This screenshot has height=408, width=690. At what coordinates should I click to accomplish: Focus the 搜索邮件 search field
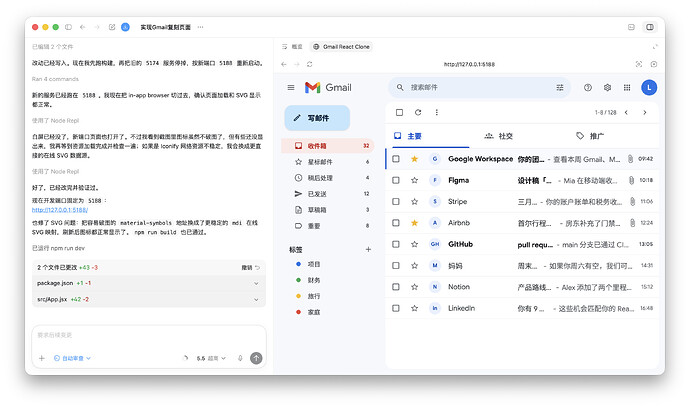[x=480, y=88]
